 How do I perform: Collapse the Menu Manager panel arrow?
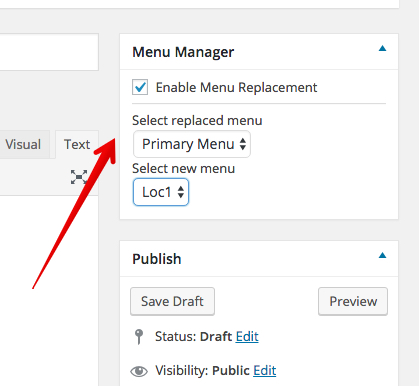tap(382, 49)
